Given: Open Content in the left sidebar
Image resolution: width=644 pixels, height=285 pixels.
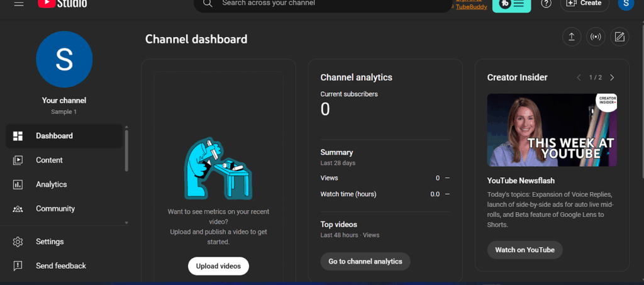Looking at the screenshot, I should coord(49,160).
